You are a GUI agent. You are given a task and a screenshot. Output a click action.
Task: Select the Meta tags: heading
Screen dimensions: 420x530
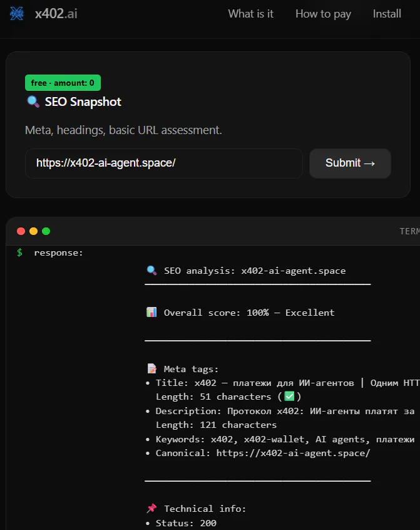click(x=191, y=369)
